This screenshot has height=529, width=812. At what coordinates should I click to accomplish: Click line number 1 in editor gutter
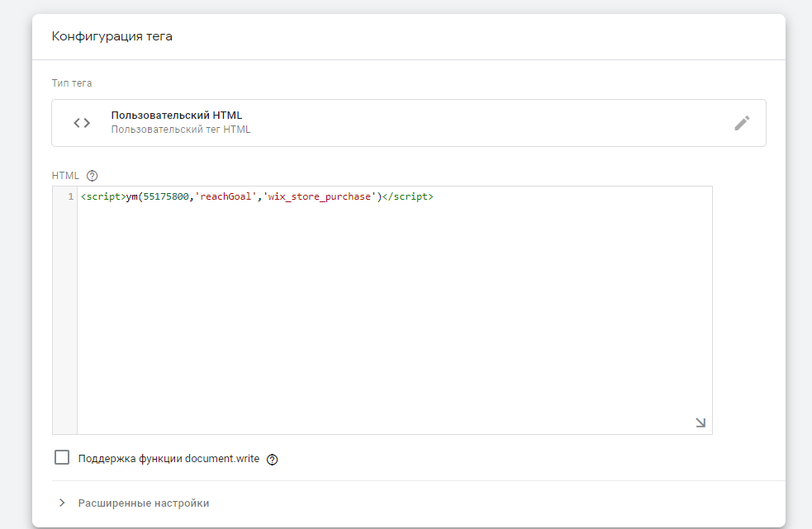pyautogui.click(x=70, y=196)
